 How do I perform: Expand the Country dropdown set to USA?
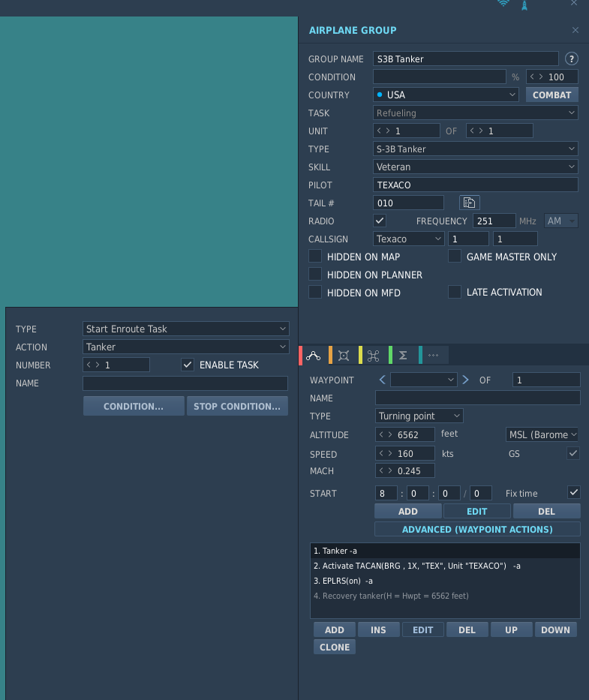[446, 95]
